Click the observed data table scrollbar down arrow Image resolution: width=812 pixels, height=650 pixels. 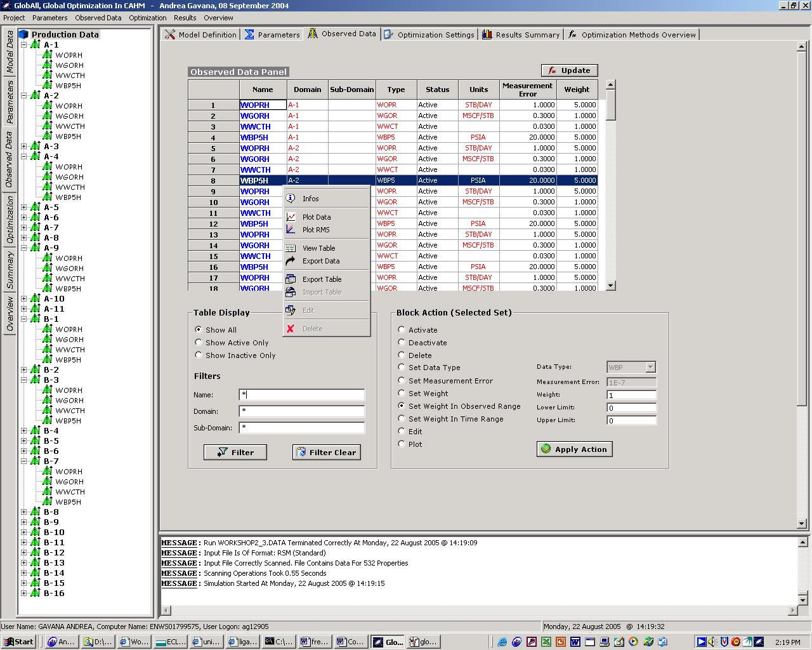(x=610, y=286)
